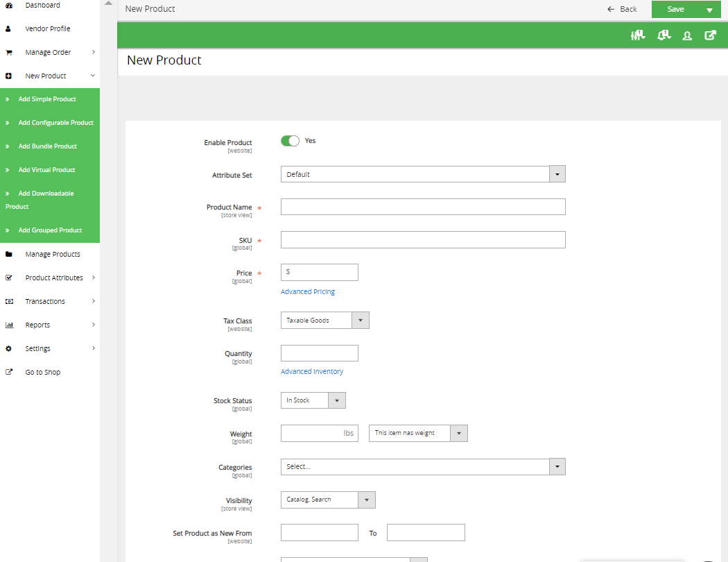Click the Advanced Pricing link
The height and width of the screenshot is (562, 728).
[x=307, y=292]
